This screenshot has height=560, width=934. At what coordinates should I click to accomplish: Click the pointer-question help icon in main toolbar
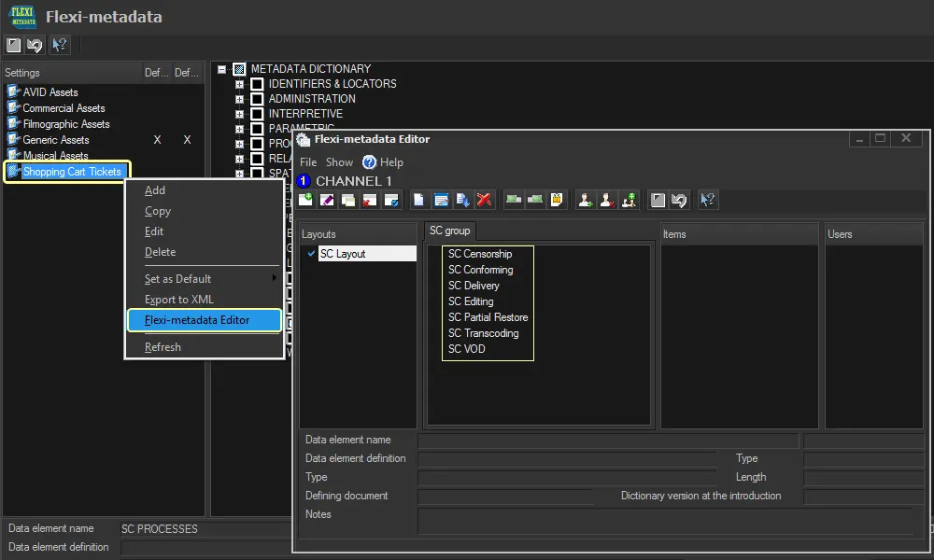click(x=59, y=45)
